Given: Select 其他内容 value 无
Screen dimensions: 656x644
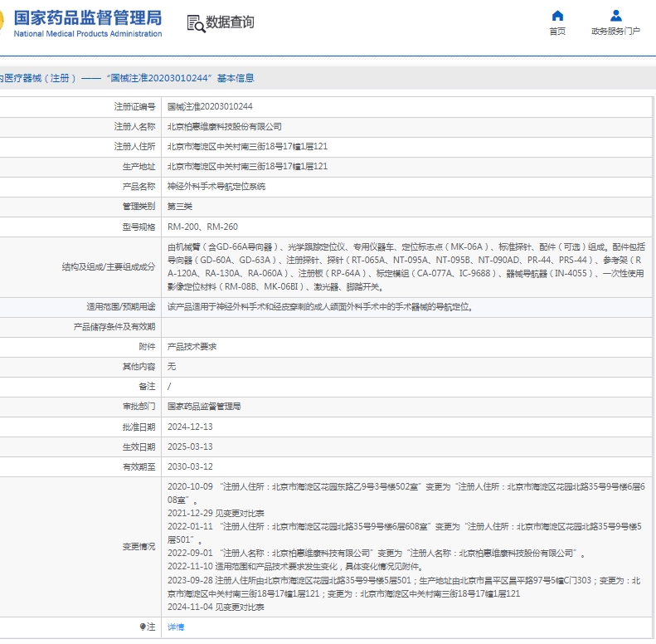Looking at the screenshot, I should 172,367.
